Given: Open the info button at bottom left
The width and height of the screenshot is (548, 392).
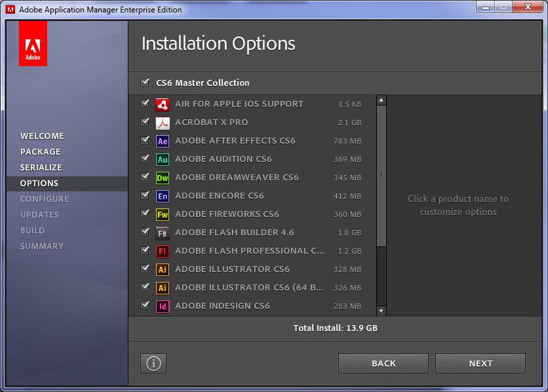Looking at the screenshot, I should [153, 363].
